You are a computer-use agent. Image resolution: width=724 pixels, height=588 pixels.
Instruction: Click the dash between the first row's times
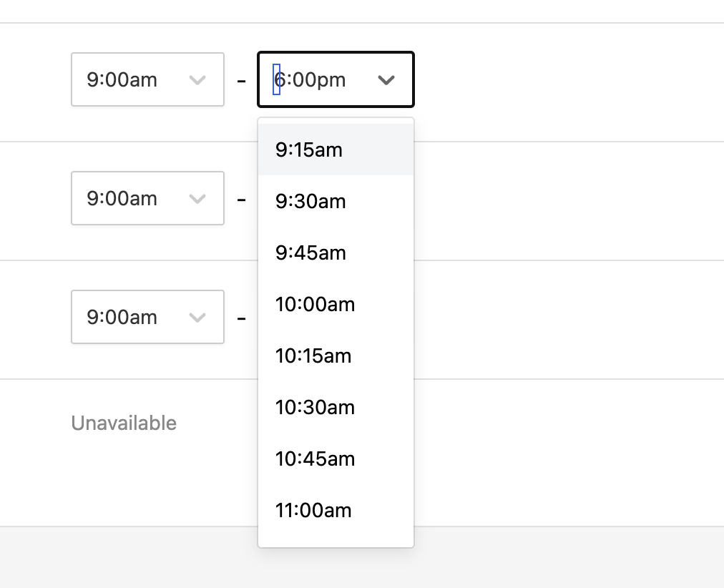pos(240,79)
